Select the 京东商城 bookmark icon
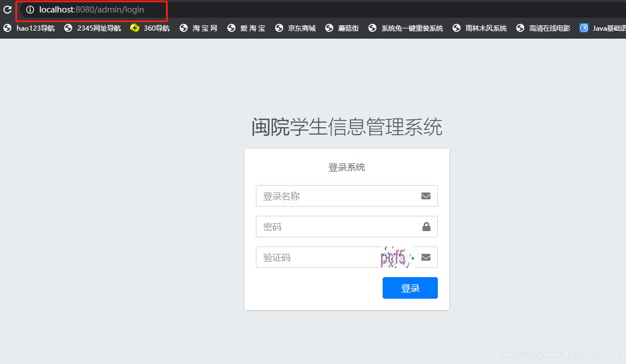Screen dimensions: 626x364 [x=279, y=28]
